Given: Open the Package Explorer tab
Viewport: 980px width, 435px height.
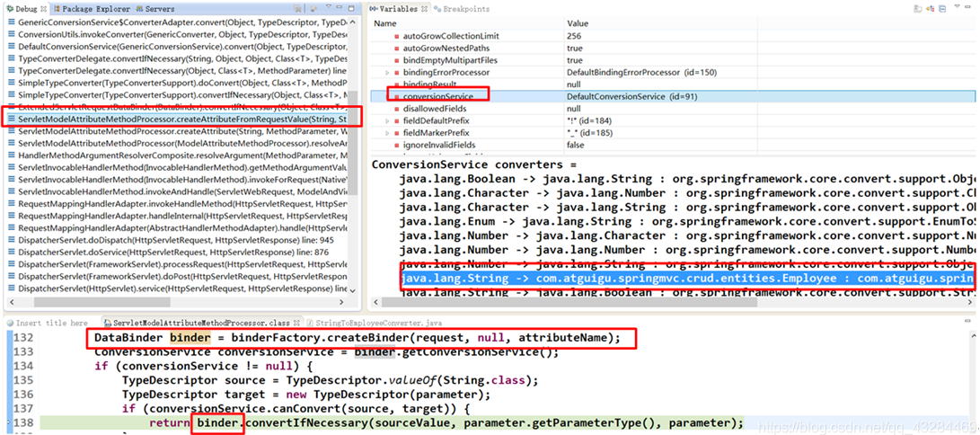Looking at the screenshot, I should pos(91,9).
